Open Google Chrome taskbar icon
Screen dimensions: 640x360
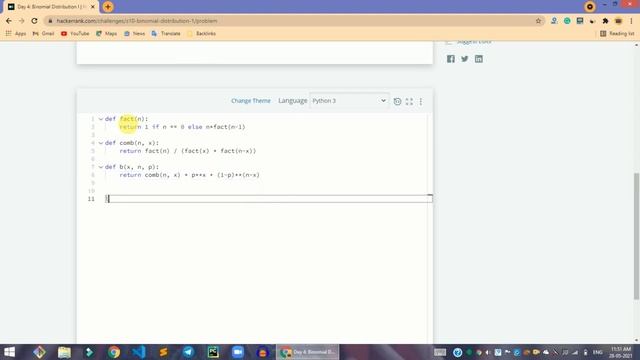114,352
